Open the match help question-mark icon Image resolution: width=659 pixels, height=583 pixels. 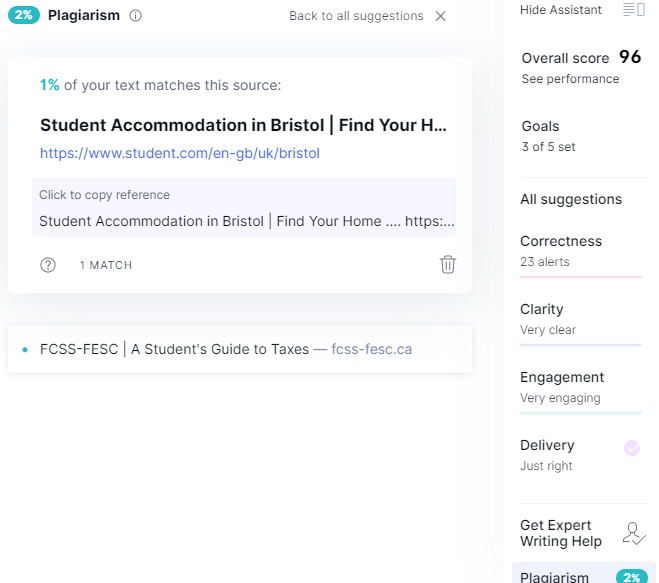coord(48,265)
